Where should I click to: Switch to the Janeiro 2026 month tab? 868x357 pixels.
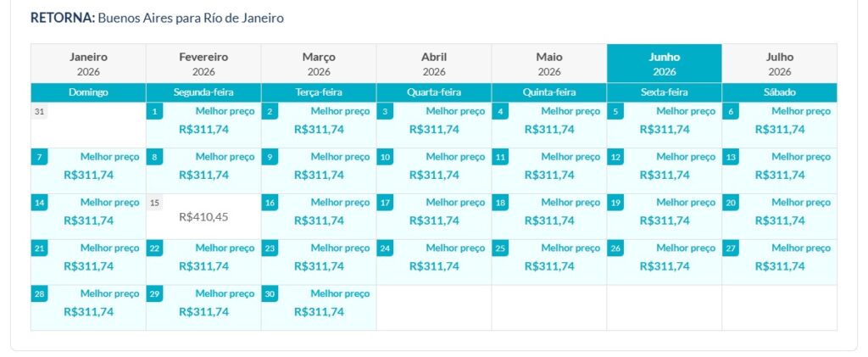click(x=88, y=64)
